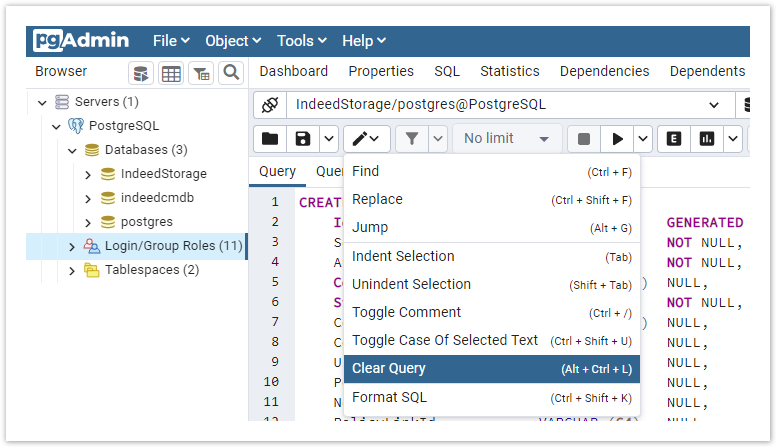Expand the Tablespaces node
This screenshot has width=776, height=447.
72,270
